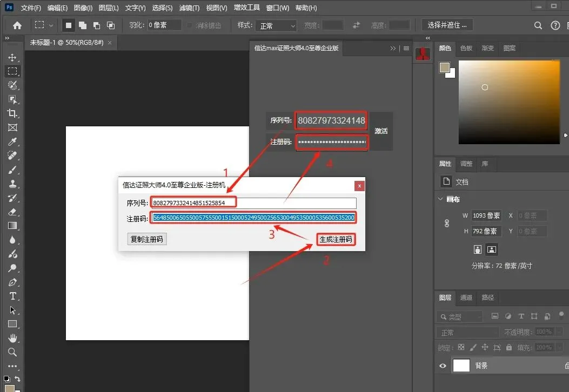Choose Add to Selection mode icon
The image size is (569, 392).
83,25
